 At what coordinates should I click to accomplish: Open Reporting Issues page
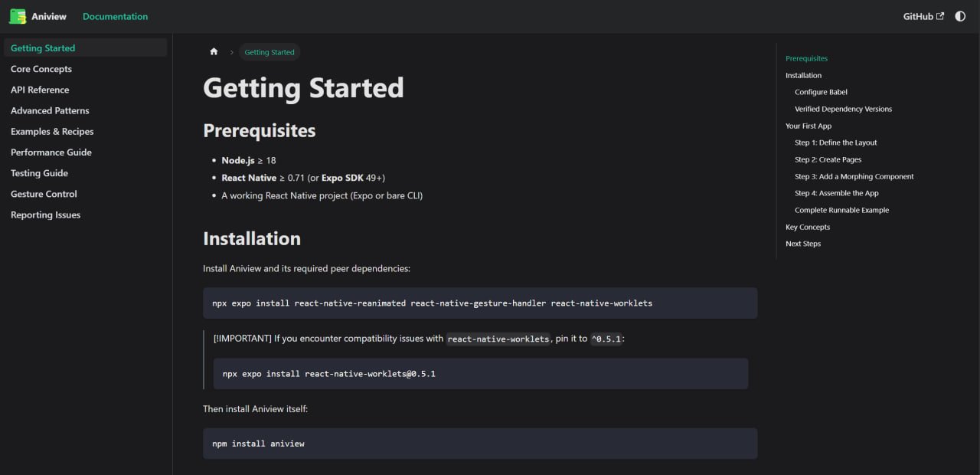pos(45,215)
